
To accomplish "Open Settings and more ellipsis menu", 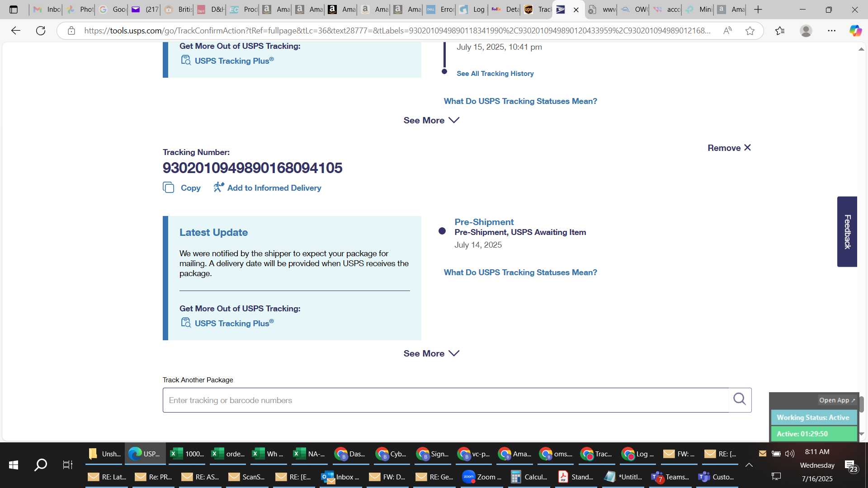I will 832,31.
